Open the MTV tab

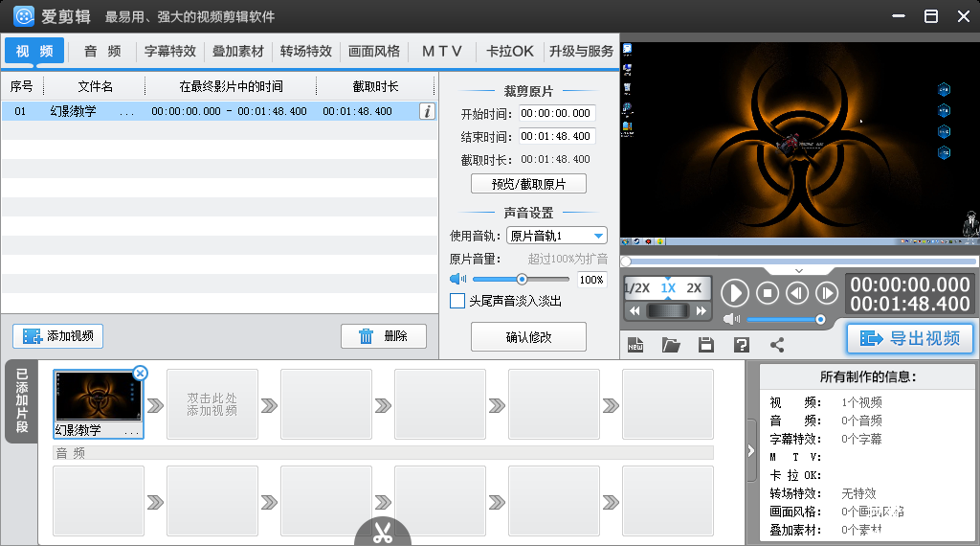(442, 52)
